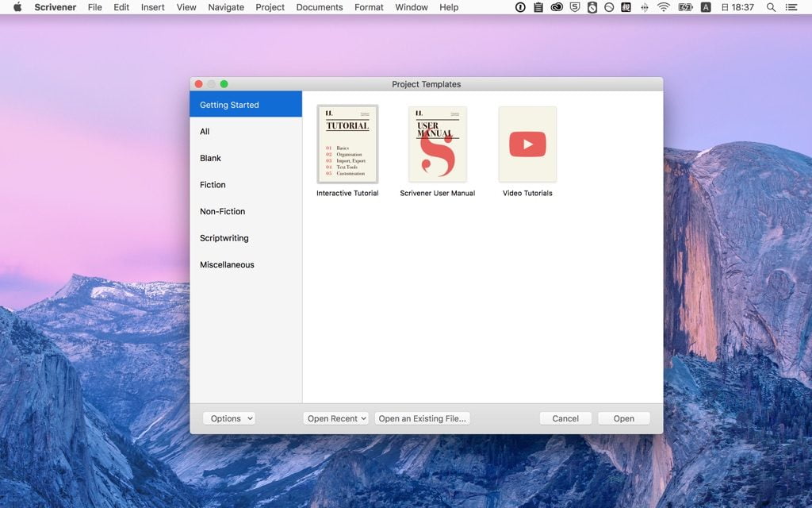The image size is (812, 508).
Task: Open the Options dropdown
Action: 229,418
